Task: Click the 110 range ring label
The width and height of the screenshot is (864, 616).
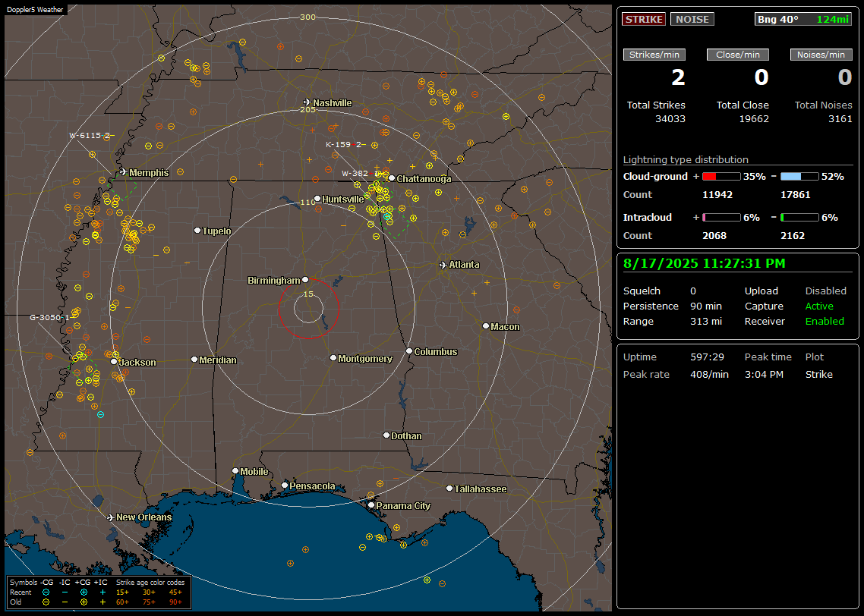Action: click(x=307, y=202)
